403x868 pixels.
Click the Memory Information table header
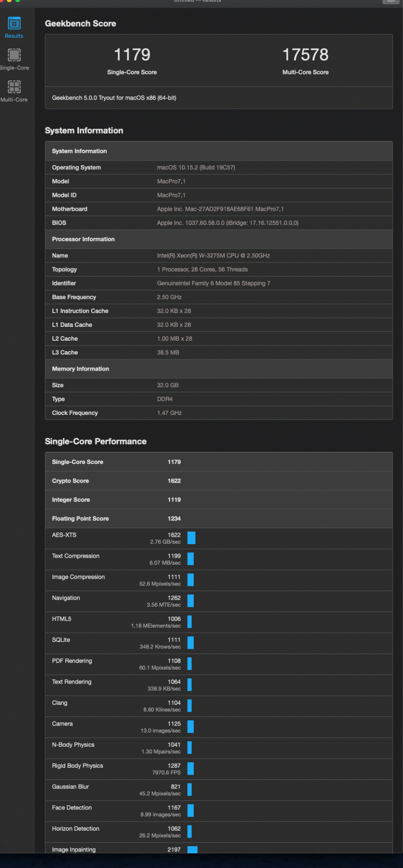click(x=80, y=369)
